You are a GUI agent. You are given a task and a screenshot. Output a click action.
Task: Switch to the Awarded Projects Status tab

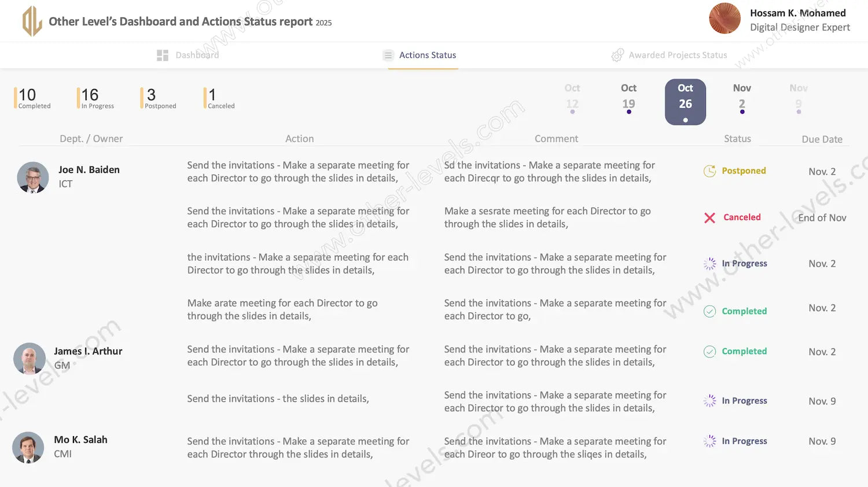[x=677, y=56]
